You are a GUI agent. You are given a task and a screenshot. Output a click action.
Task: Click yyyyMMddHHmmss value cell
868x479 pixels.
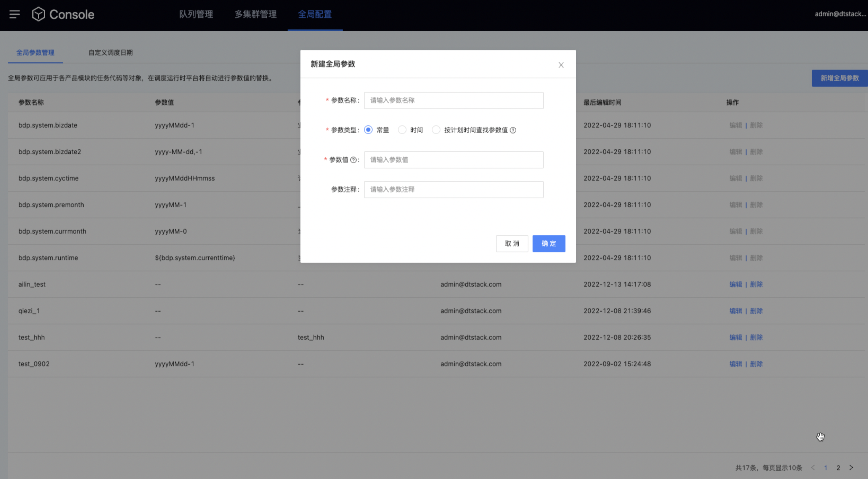click(x=185, y=178)
